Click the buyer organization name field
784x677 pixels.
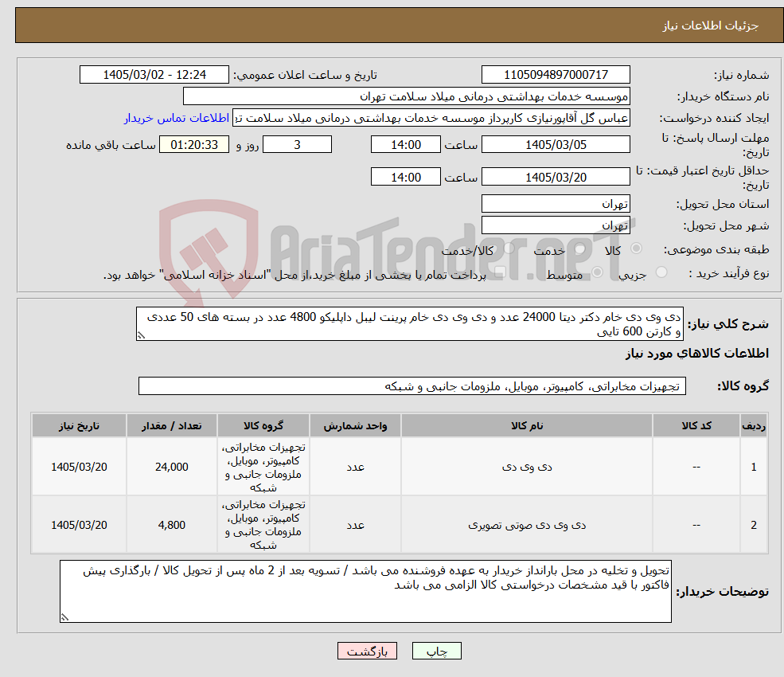coord(407,96)
